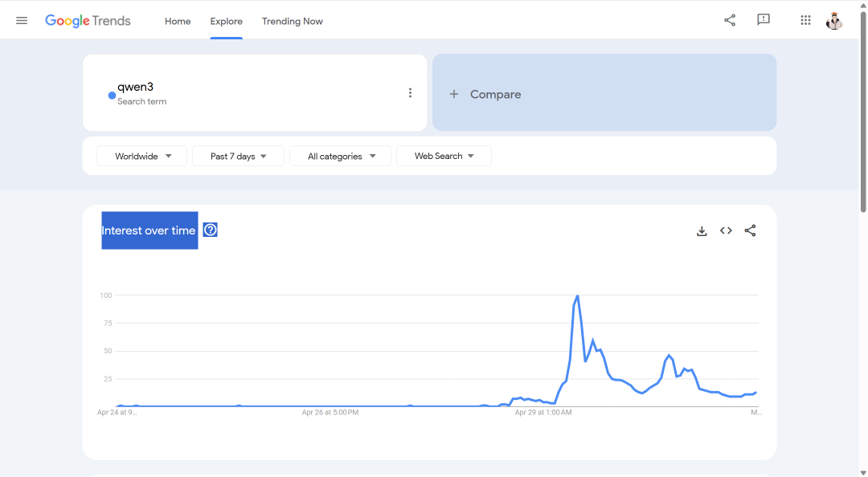Viewport: 868px width, 477px height.
Task: Click the share icon in header
Action: click(730, 20)
